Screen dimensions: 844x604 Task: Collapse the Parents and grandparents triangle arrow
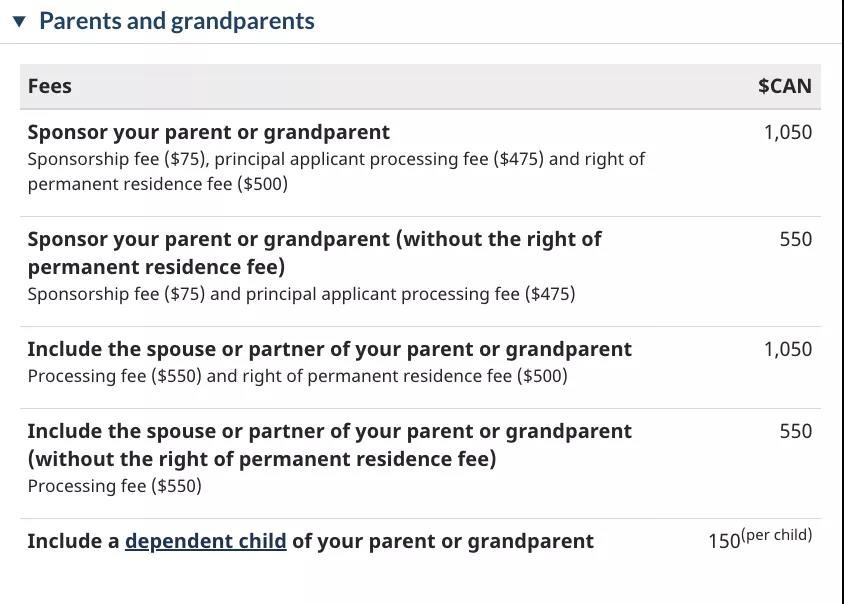[x=19, y=22]
